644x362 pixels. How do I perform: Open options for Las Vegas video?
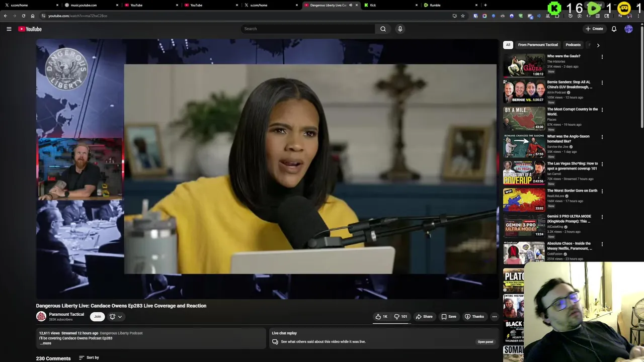[x=602, y=164]
